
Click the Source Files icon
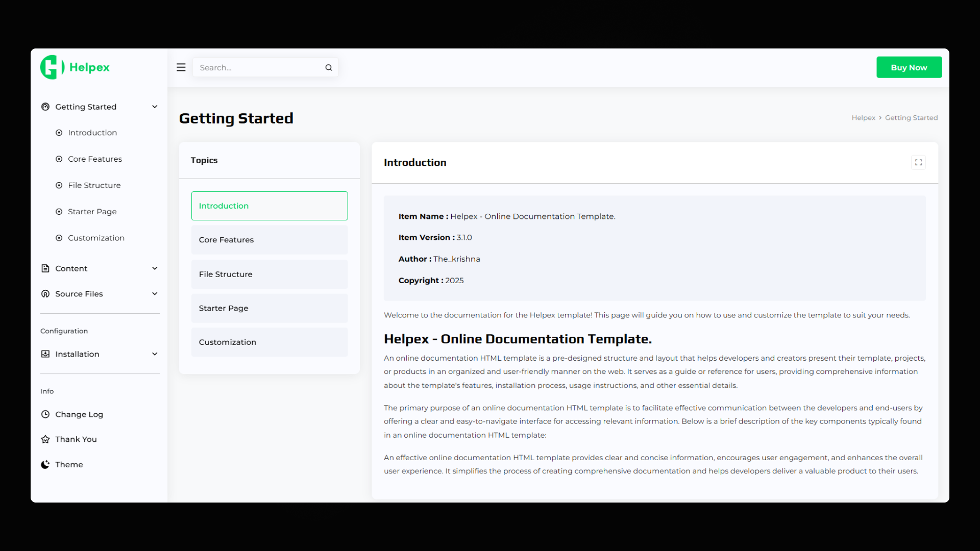pos(45,294)
